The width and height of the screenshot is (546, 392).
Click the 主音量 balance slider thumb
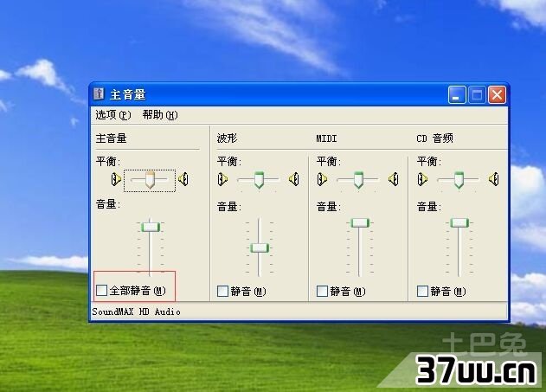click(150, 180)
